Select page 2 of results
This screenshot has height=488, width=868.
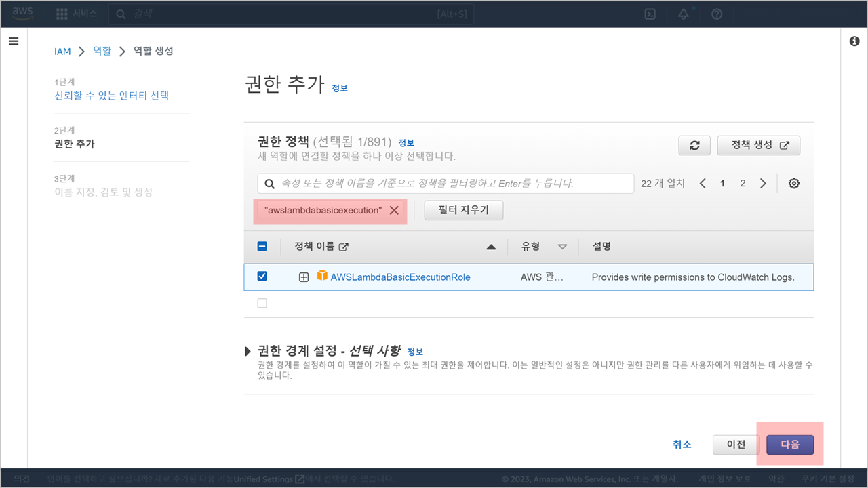point(743,184)
